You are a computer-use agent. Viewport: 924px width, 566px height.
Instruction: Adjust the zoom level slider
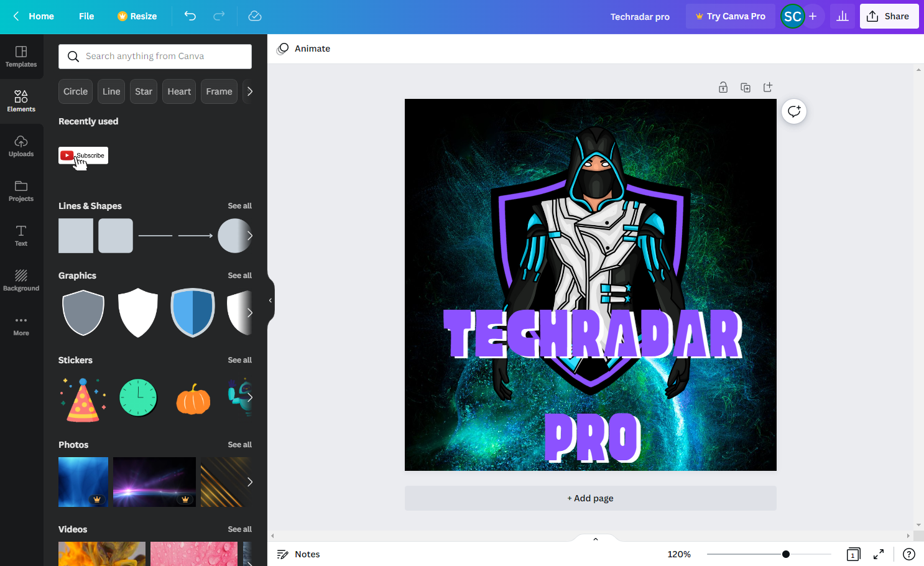pos(786,554)
